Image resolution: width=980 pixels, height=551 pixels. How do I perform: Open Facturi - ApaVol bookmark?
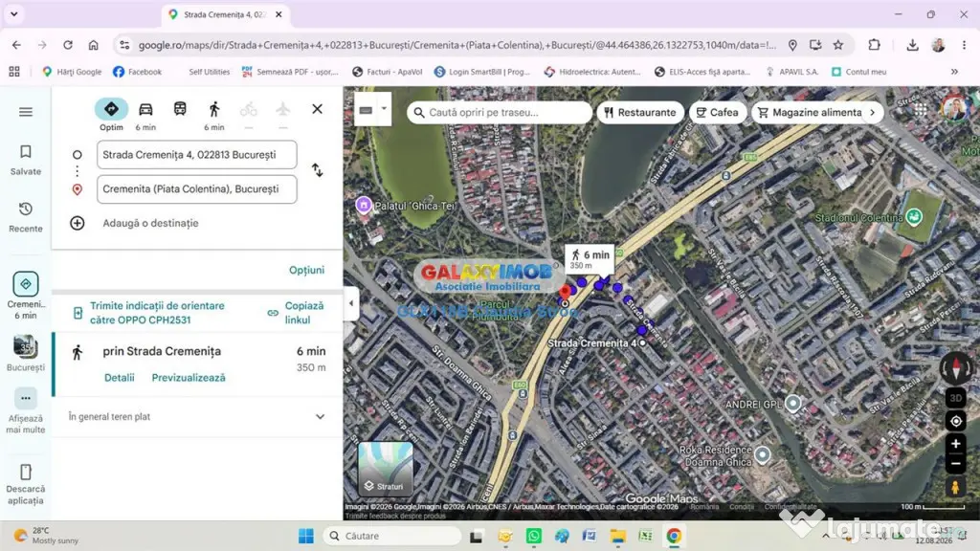coord(388,72)
